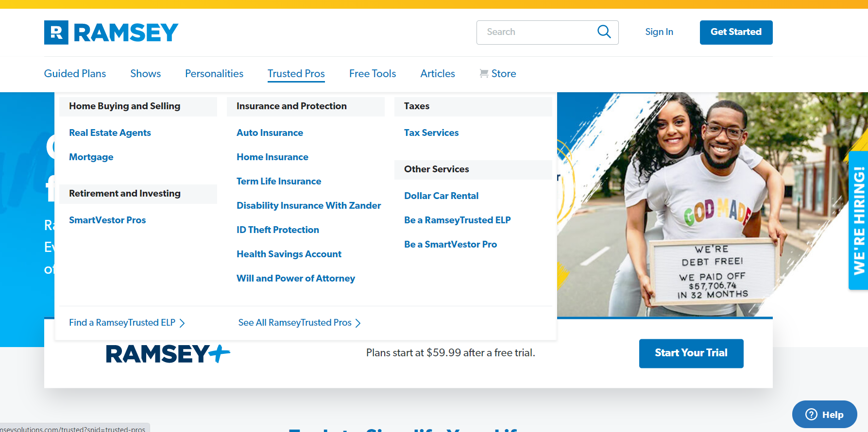Screen dimensions: 868x432
Task: Select Disability Insurance With Zander
Action: pyautogui.click(x=309, y=205)
